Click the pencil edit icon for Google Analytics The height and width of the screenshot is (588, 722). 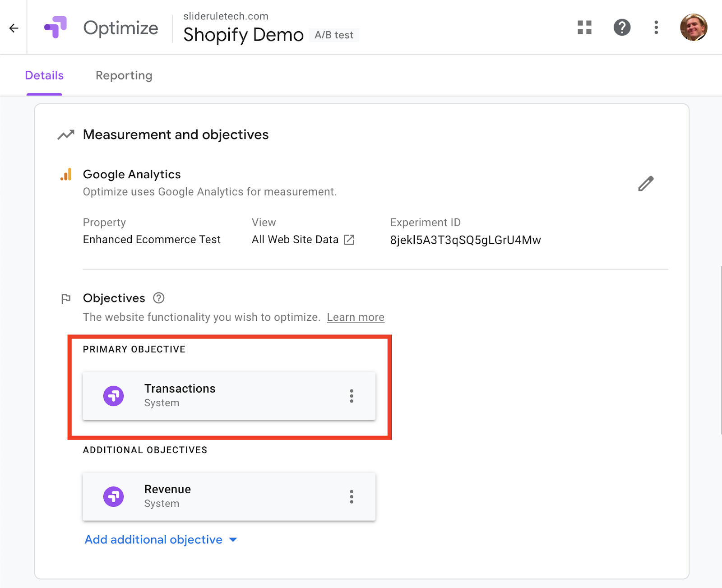(x=646, y=184)
